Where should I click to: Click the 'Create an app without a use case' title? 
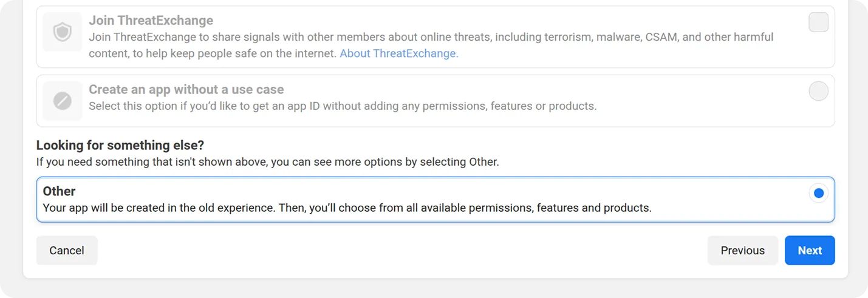[x=186, y=90]
